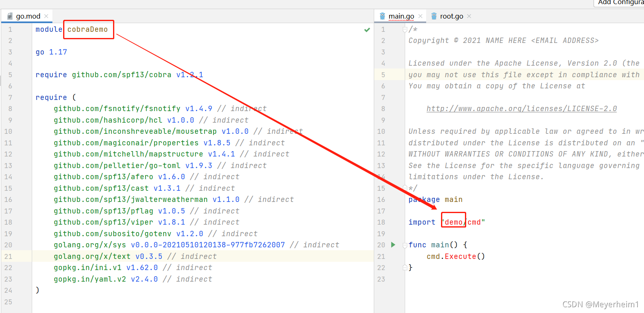Open the apache.org LICENSE-2.0 link
This screenshot has height=313, width=644.
click(x=521, y=109)
